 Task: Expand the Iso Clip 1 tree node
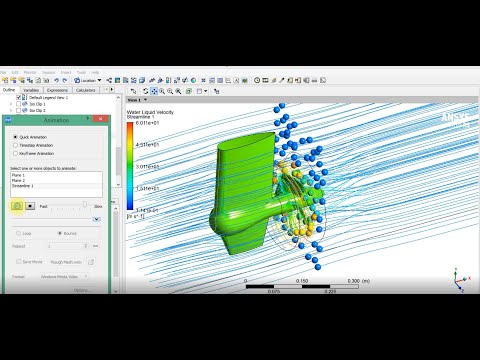tap(11, 104)
